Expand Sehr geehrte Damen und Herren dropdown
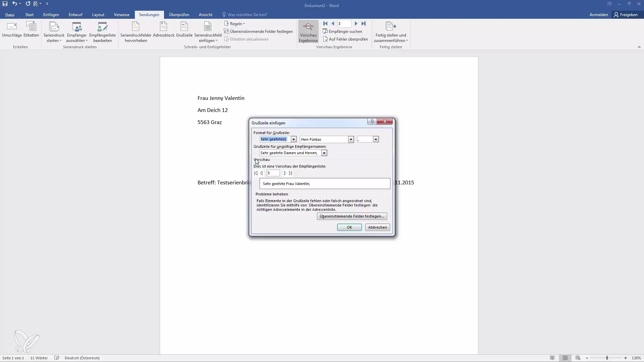Viewport: 644px width, 362px height. click(x=324, y=153)
